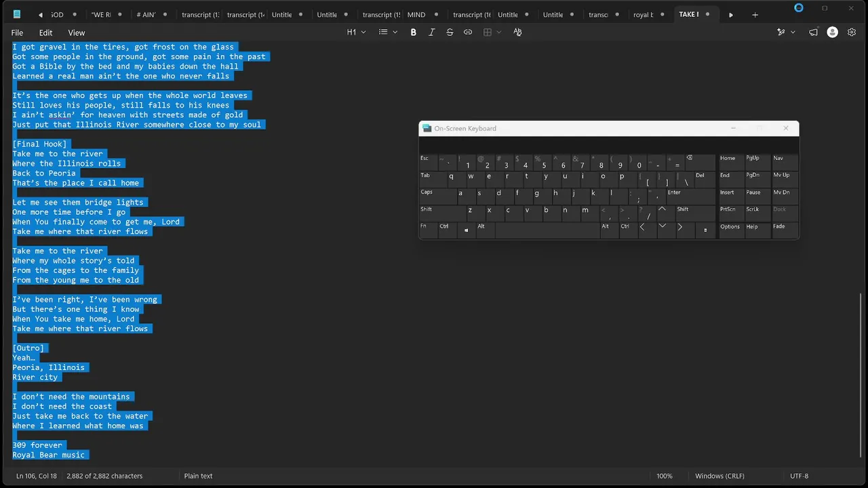The width and height of the screenshot is (868, 488).
Task: Click the Tab key on On-Screen Keyboard
Action: [432, 178]
